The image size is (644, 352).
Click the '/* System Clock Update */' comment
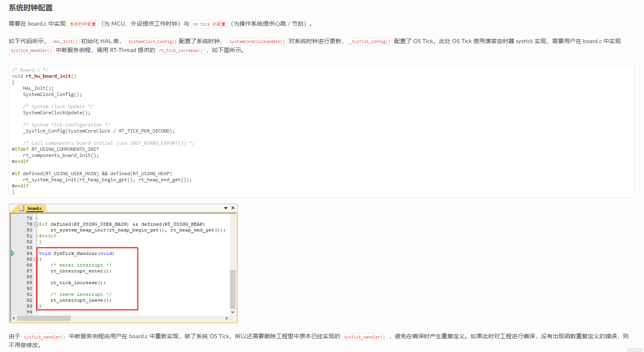[58, 106]
